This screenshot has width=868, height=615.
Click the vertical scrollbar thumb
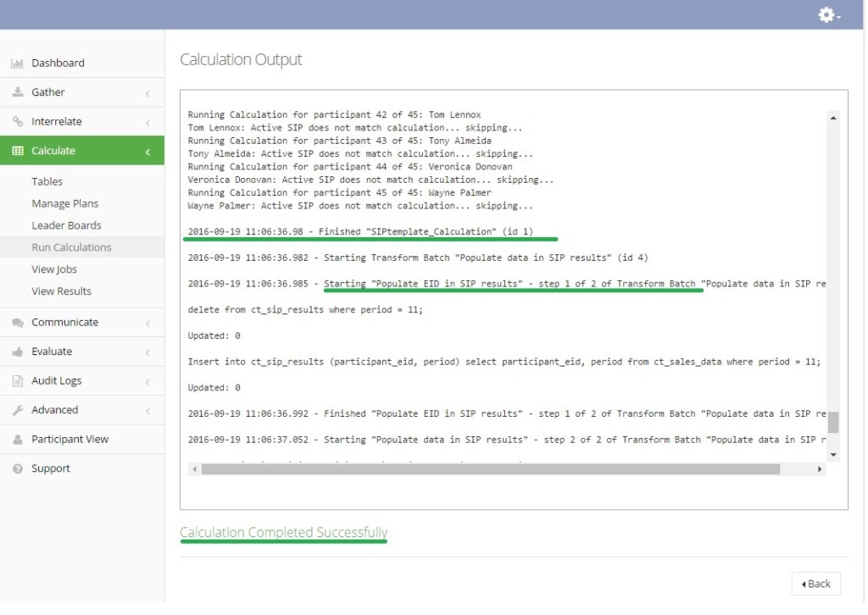[832, 422]
